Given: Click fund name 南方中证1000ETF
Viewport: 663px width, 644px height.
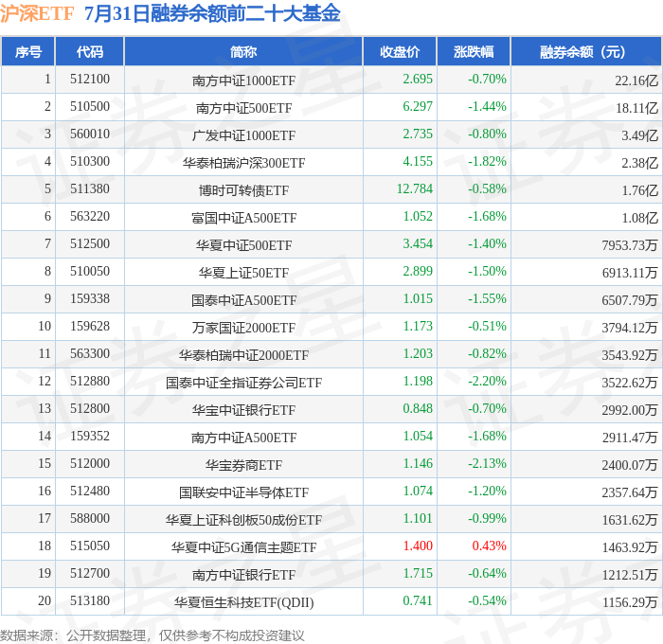Looking at the screenshot, I should [x=243, y=80].
